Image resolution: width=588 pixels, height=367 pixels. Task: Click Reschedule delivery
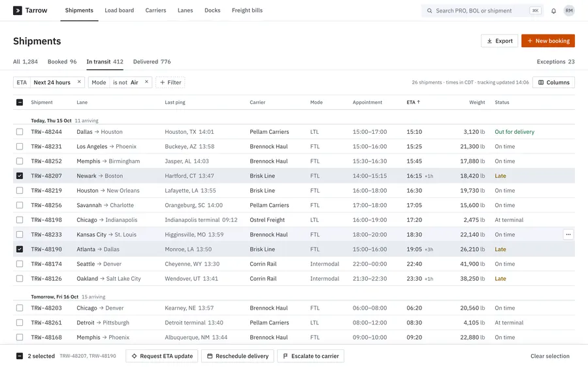(238, 356)
